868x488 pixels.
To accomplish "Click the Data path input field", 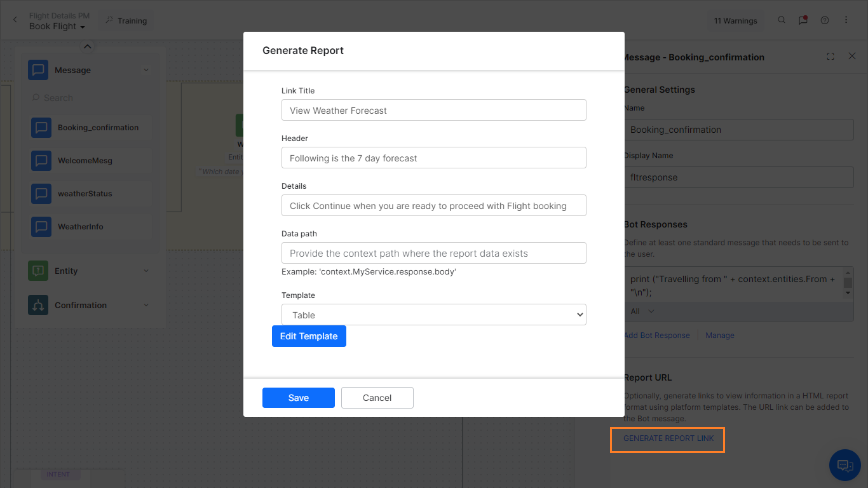I will click(434, 253).
